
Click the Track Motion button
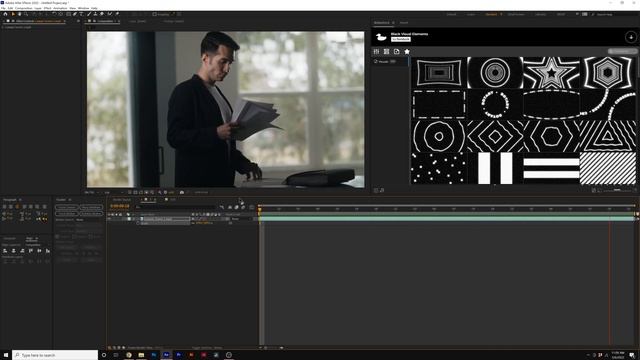[67, 213]
